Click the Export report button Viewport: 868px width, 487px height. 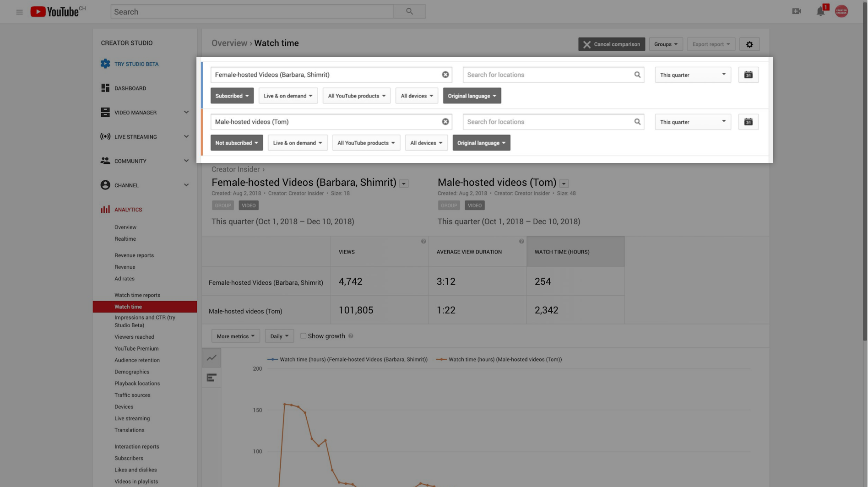point(711,44)
